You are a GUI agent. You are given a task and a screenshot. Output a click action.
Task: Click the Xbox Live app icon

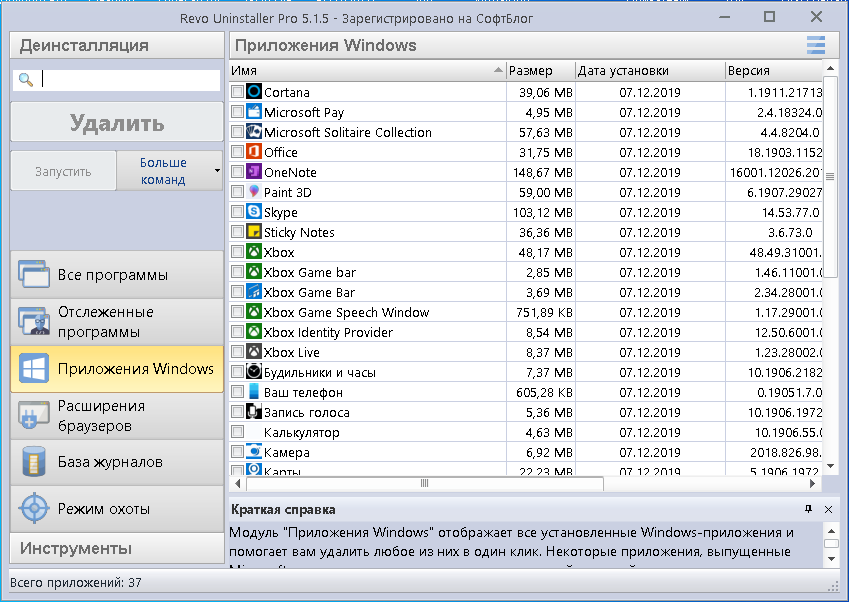coord(253,352)
